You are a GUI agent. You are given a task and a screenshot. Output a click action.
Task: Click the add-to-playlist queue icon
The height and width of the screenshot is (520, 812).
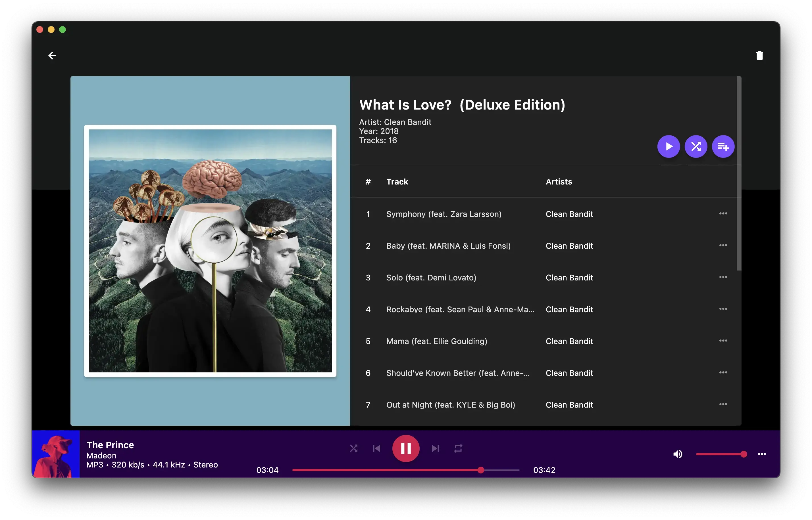(723, 146)
